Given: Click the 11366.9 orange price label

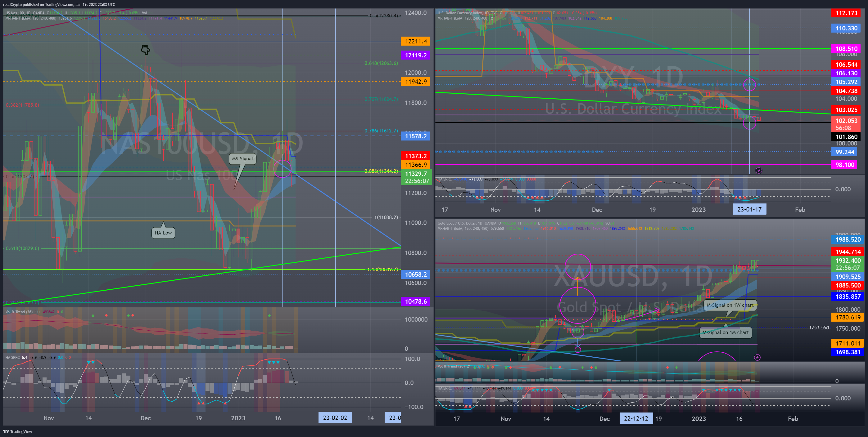Looking at the screenshot, I should [415, 165].
